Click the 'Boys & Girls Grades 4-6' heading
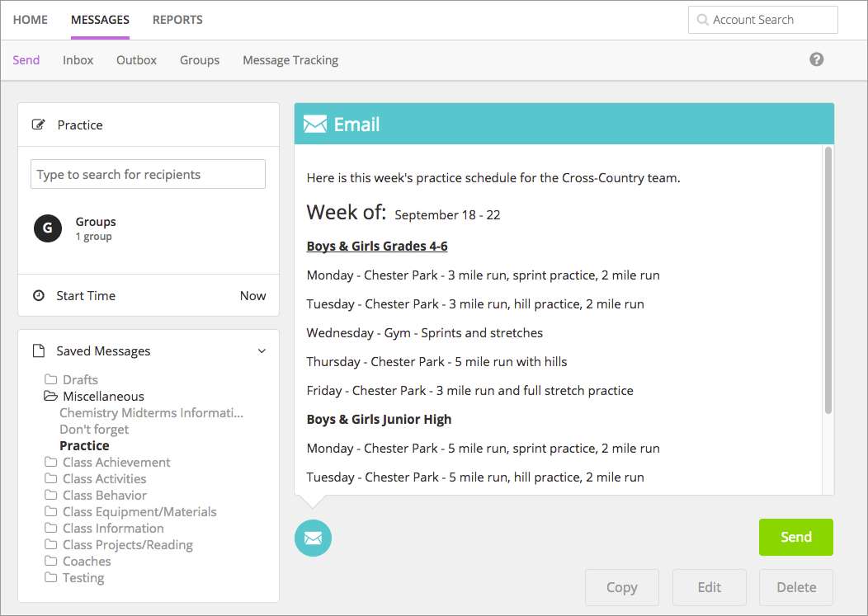This screenshot has height=616, width=868. (377, 247)
